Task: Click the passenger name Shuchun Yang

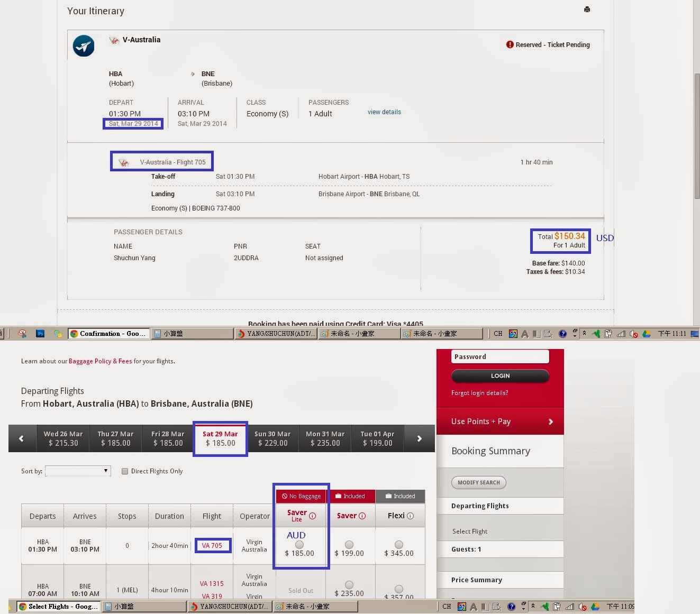Action: coord(134,258)
